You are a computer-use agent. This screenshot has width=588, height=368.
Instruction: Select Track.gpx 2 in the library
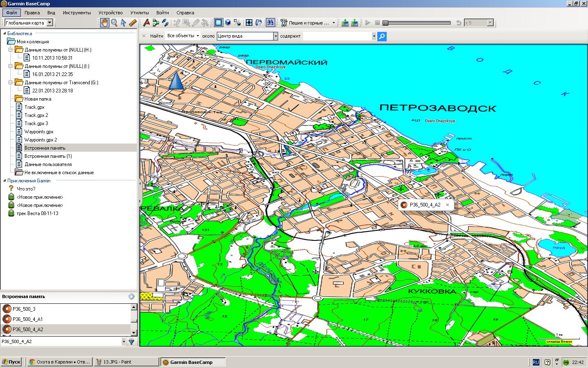tap(36, 115)
